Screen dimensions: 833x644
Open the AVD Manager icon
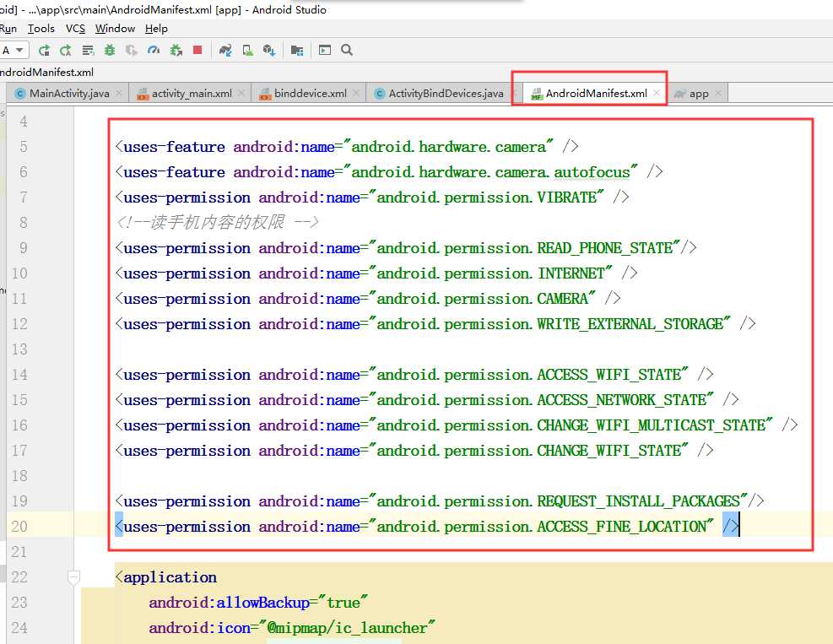tap(247, 51)
